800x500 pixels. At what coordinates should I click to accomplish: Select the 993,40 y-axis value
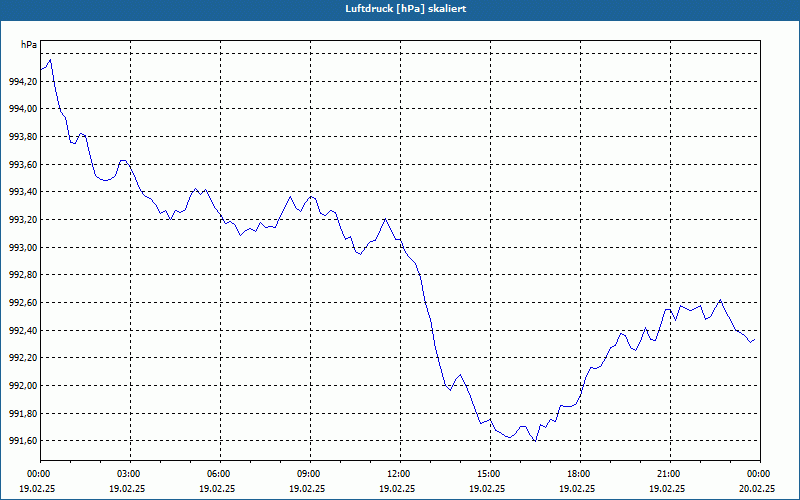23,192
